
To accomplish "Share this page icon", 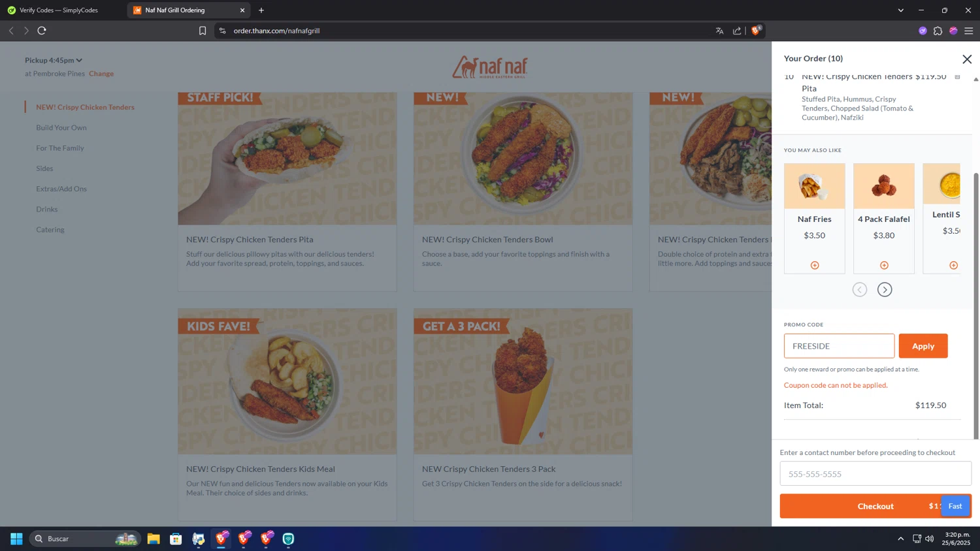I will 737,31.
